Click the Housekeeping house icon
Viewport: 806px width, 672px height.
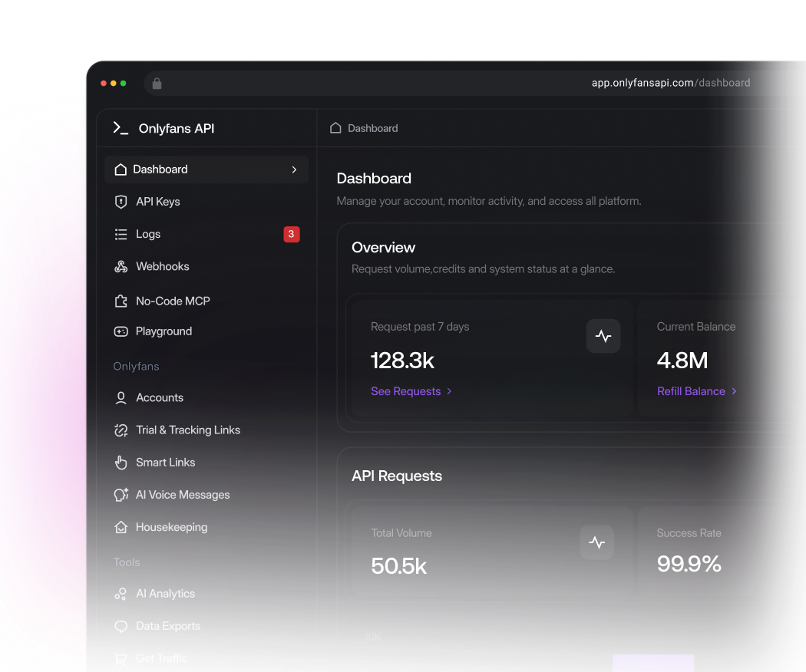(x=121, y=527)
